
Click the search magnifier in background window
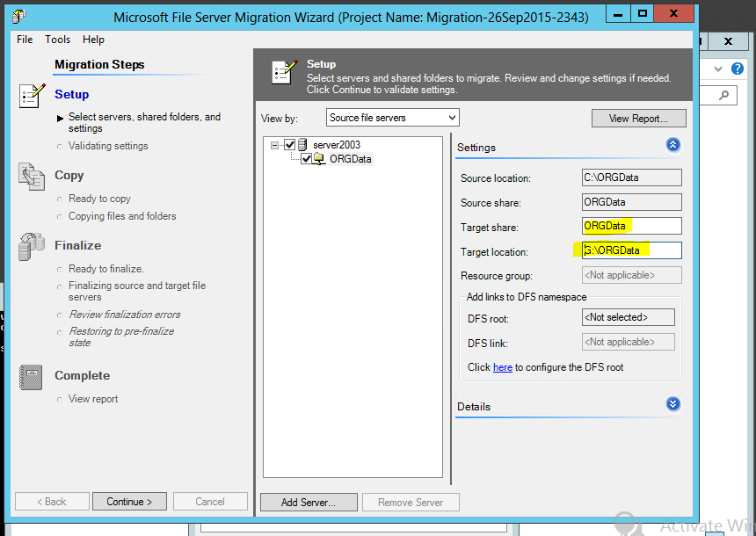(723, 95)
